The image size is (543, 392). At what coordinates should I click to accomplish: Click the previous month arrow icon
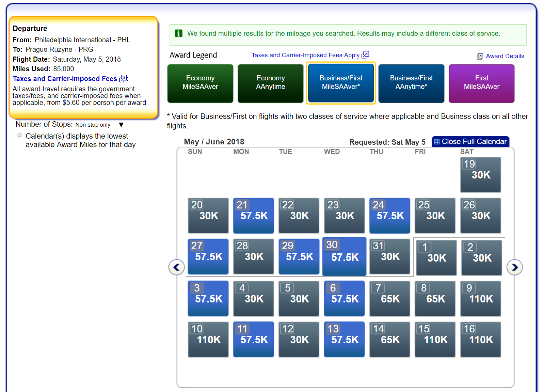pyautogui.click(x=176, y=267)
